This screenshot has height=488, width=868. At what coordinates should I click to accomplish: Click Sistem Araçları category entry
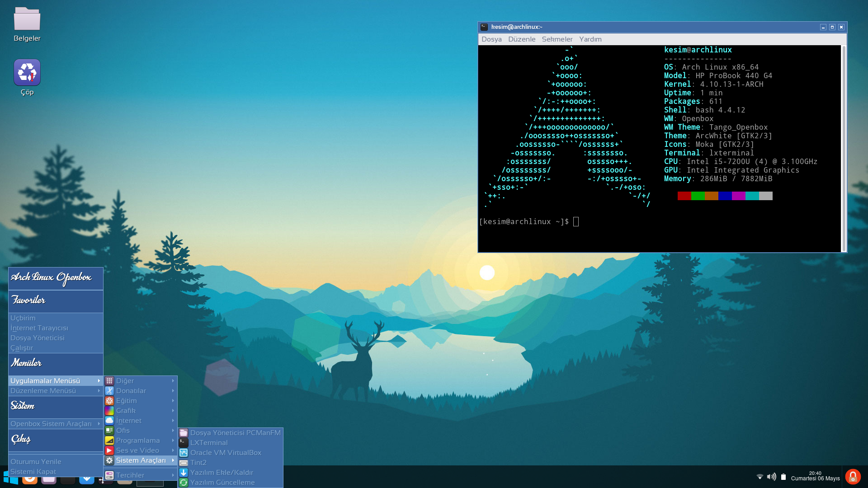click(x=140, y=460)
